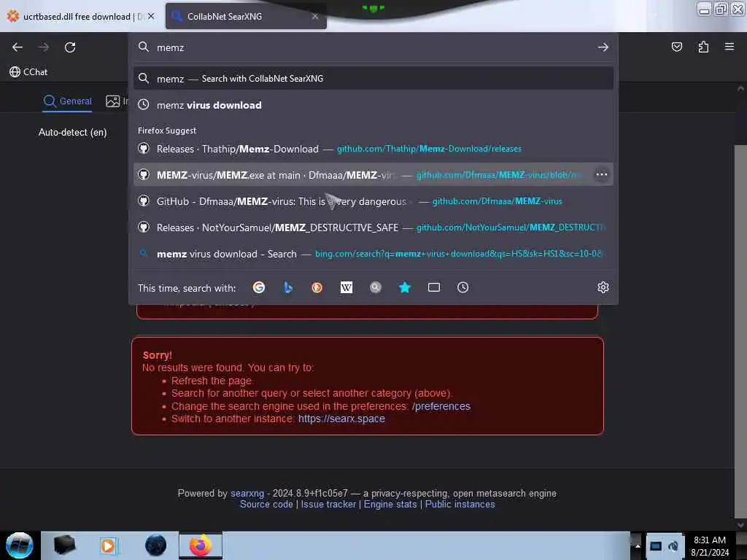Search only bookmarks via the star icon
Image resolution: width=747 pixels, height=560 pixels.
(404, 287)
